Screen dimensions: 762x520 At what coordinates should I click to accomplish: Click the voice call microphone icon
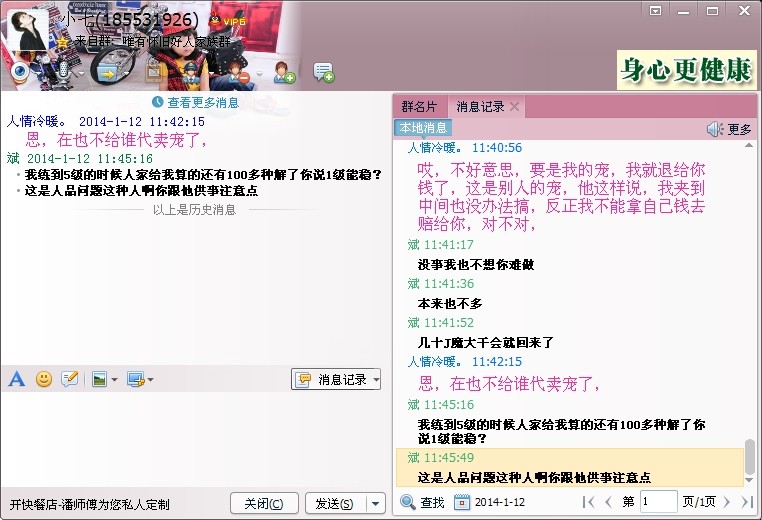pyautogui.click(x=64, y=72)
